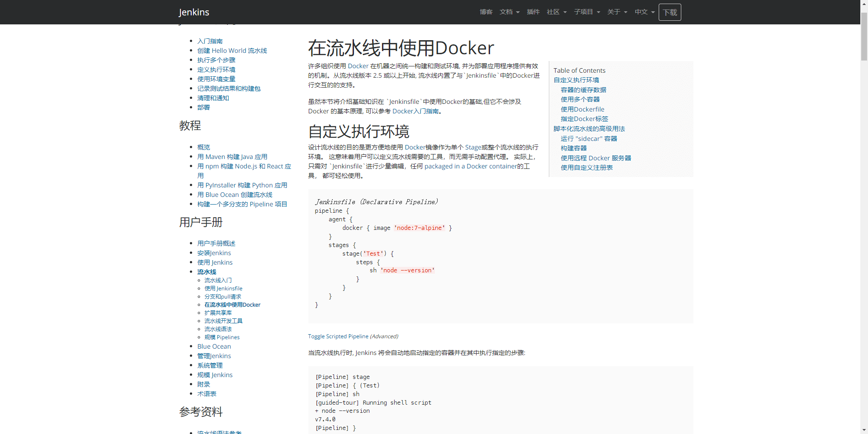Open 系统管理 handbook link
The height and width of the screenshot is (434, 868).
click(x=210, y=365)
